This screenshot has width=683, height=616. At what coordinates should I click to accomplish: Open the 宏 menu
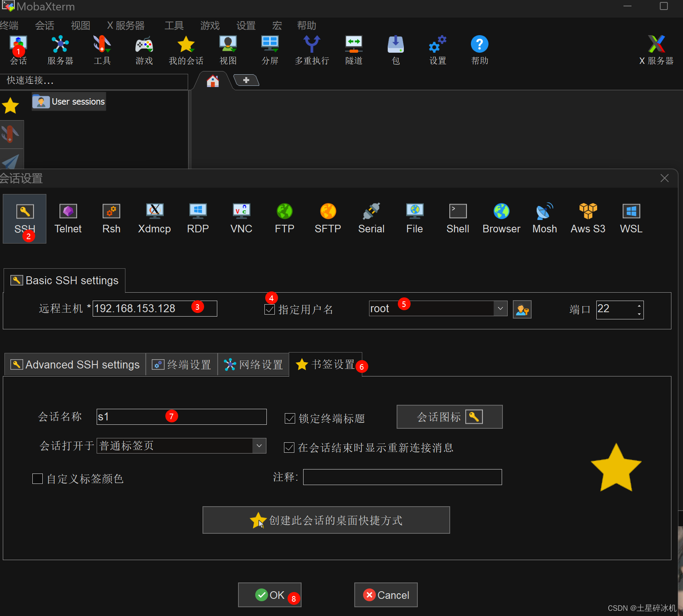[277, 26]
